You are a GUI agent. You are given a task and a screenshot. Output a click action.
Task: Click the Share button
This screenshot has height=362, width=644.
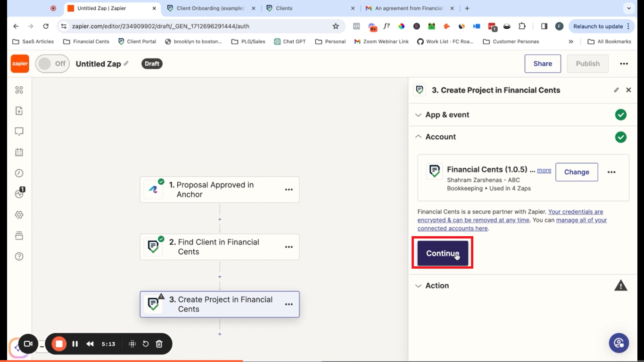click(543, 64)
